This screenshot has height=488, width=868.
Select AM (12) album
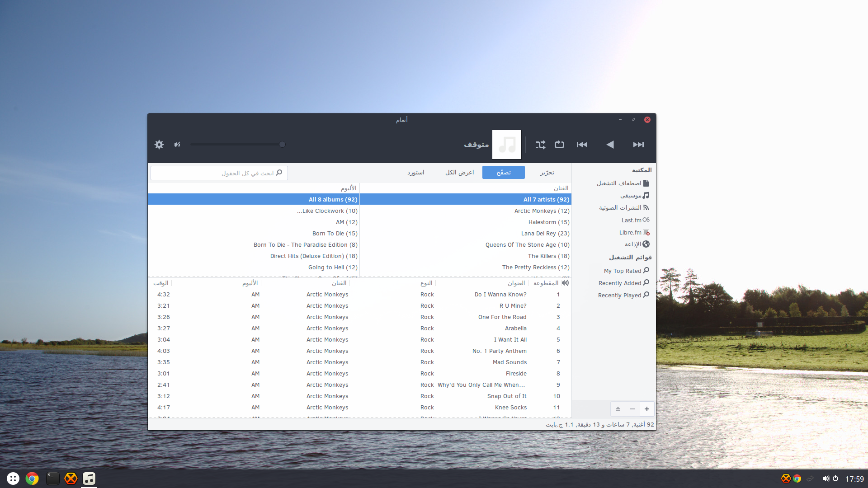click(254, 222)
